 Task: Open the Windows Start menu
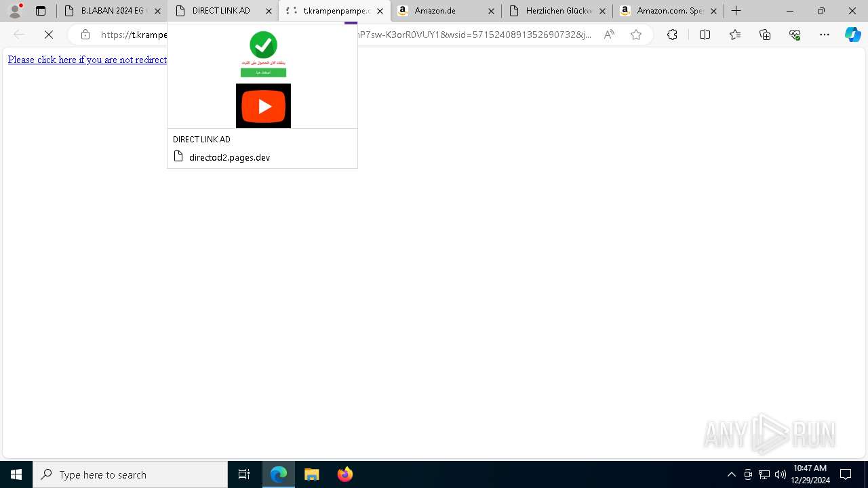[16, 474]
